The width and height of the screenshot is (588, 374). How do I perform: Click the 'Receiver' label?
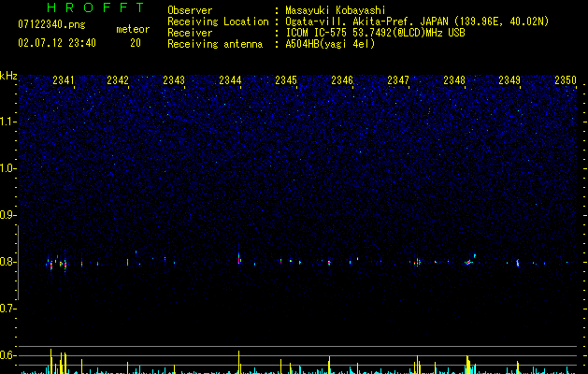click(x=190, y=33)
